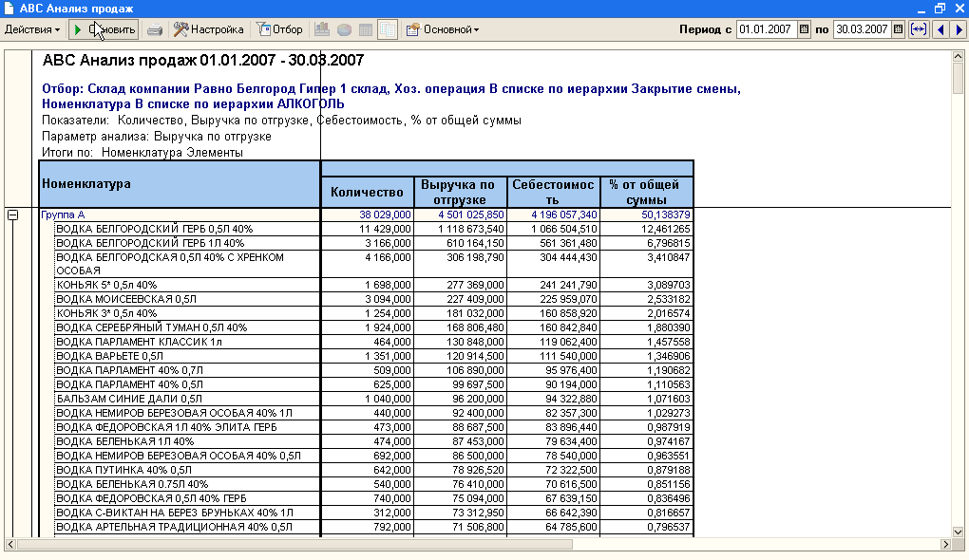Click the bar chart icon
Screen dimensions: 969x560
click(x=322, y=29)
